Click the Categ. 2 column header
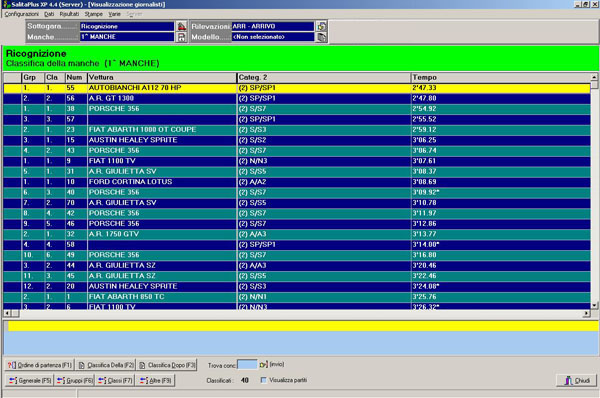600x398 pixels. point(324,77)
